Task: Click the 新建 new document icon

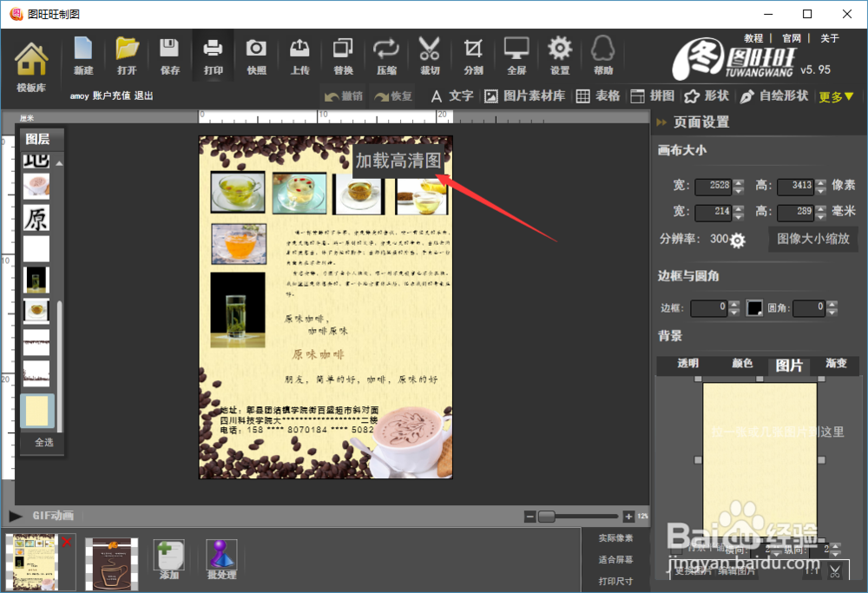Action: point(83,56)
